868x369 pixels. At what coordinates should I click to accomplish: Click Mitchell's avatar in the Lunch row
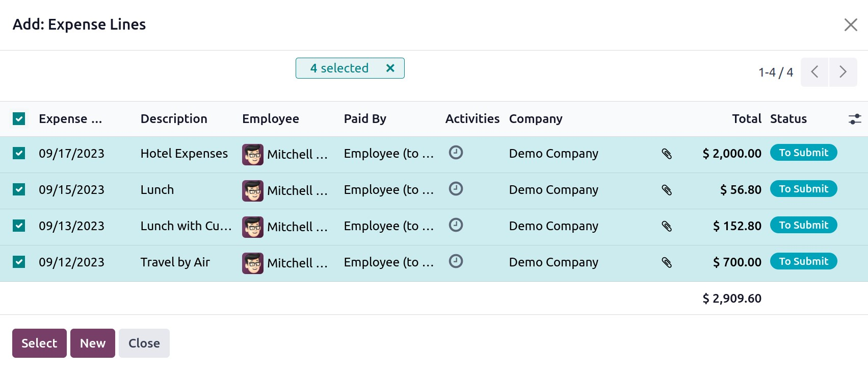[x=253, y=190]
